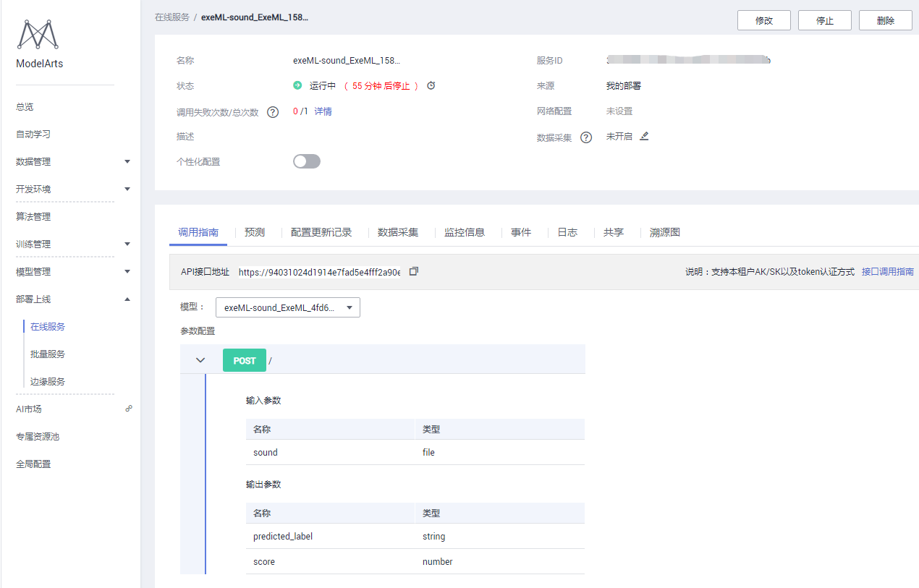Open the 监控信息 tab

pos(465,232)
